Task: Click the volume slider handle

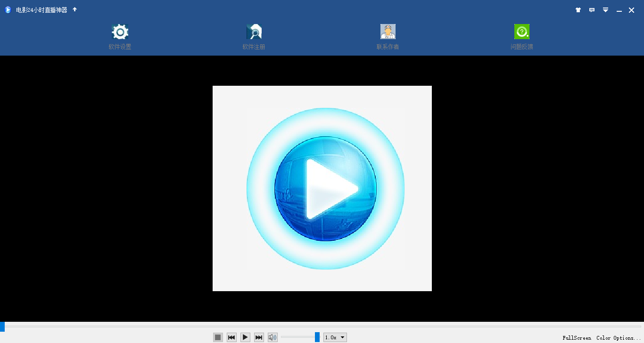Action: click(x=317, y=337)
